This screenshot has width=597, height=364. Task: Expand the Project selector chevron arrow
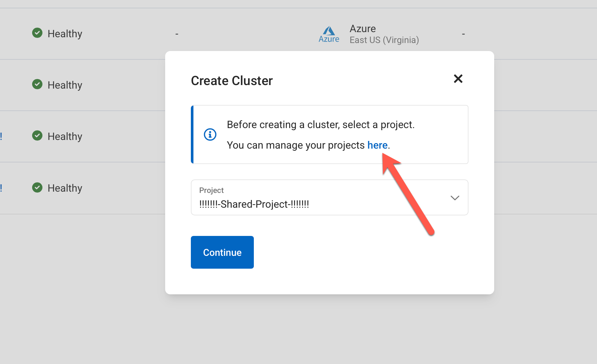click(x=455, y=198)
